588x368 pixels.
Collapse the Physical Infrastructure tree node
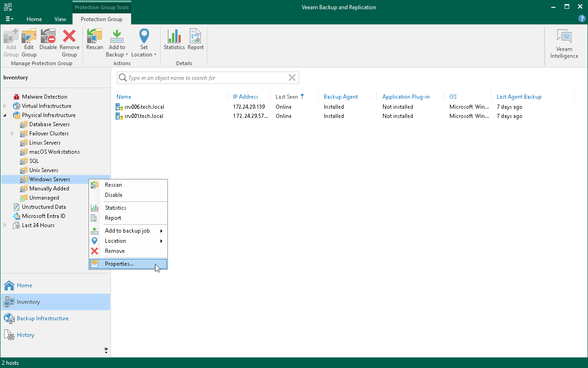(x=5, y=115)
